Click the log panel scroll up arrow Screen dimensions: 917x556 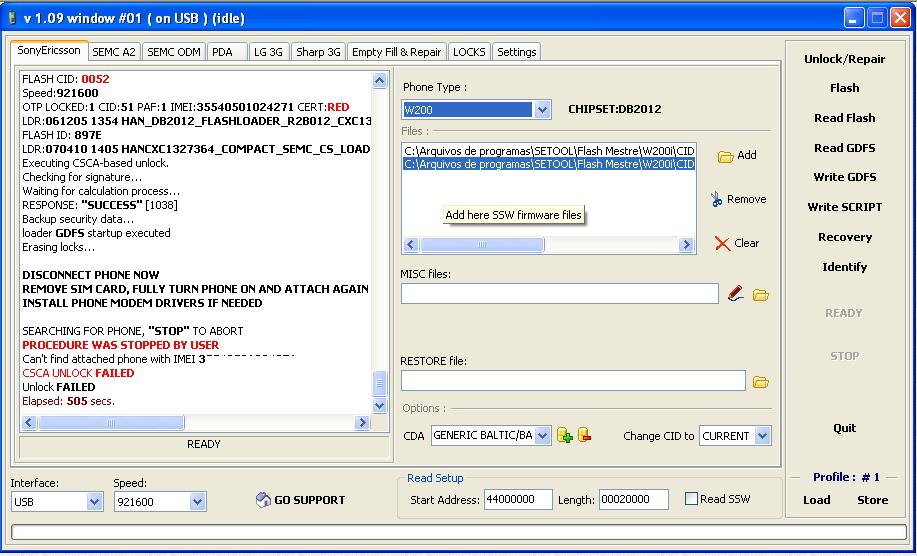pyautogui.click(x=380, y=80)
